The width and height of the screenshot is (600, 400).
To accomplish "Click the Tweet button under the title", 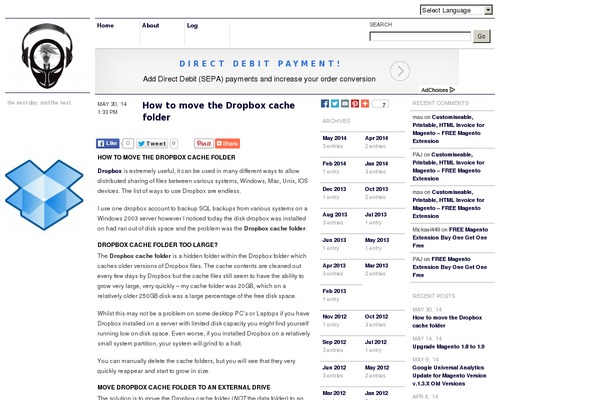I will 152,143.
